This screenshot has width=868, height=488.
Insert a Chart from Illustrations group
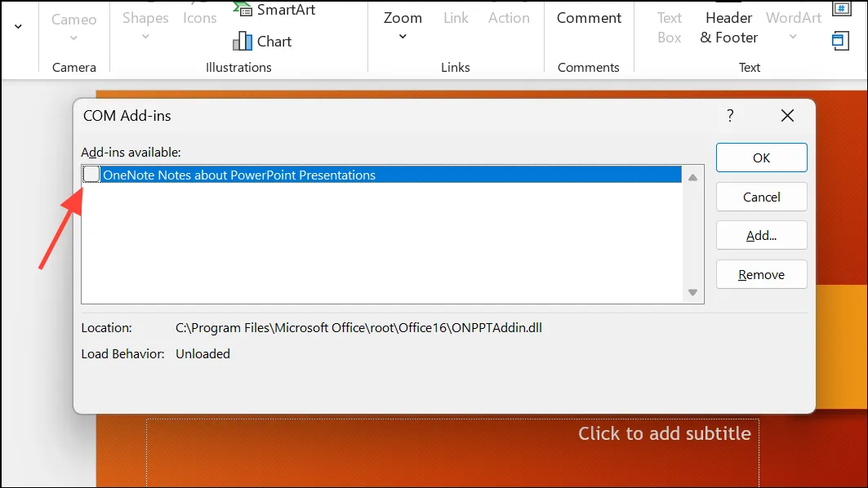click(x=262, y=41)
